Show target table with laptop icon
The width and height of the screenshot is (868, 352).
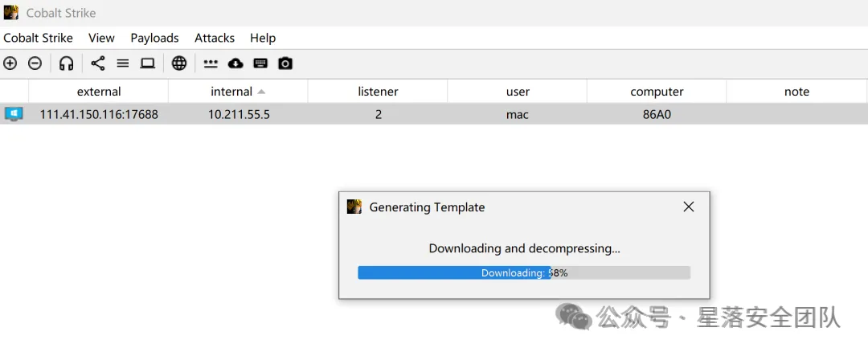click(148, 63)
